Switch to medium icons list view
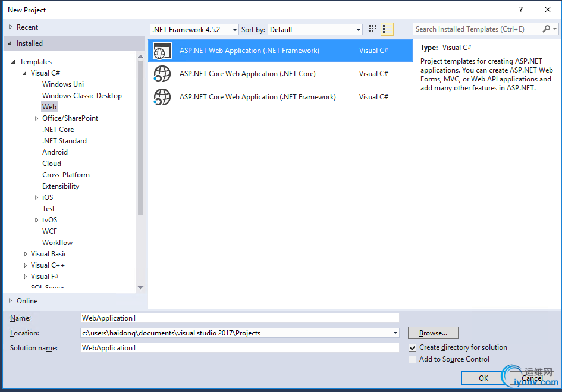Image resolution: width=562 pixels, height=392 pixels. (x=387, y=29)
